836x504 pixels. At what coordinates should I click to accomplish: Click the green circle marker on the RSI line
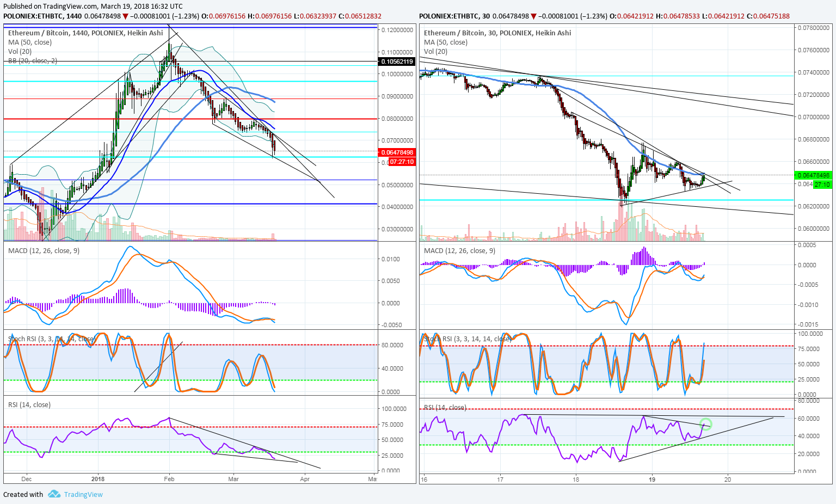pos(705,424)
